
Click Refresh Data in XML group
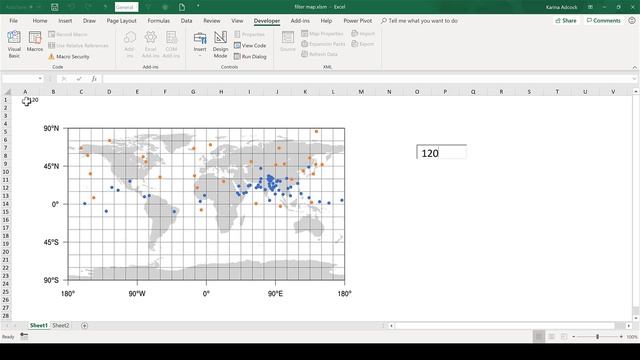click(x=319, y=54)
